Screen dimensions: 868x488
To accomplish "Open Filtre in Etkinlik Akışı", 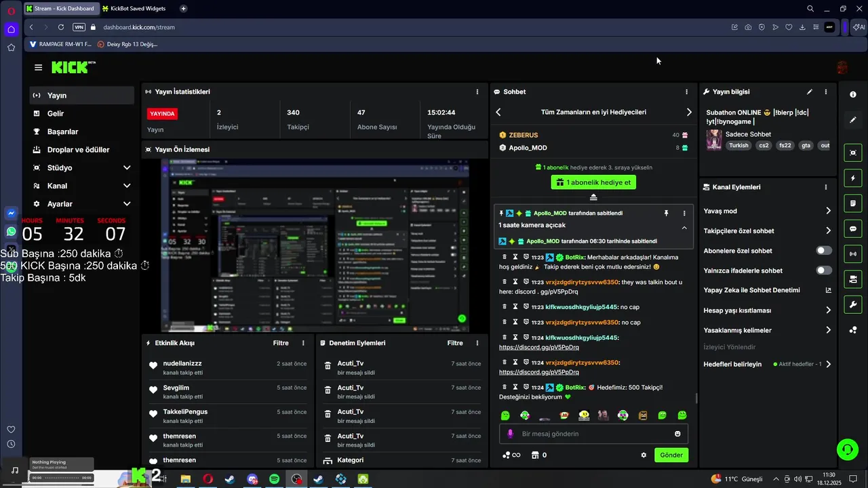I will click(x=281, y=343).
